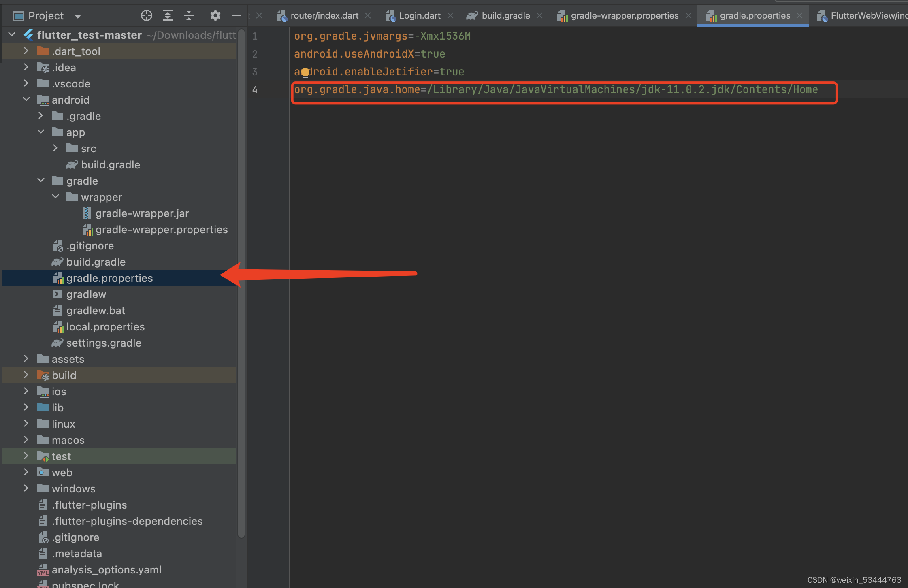The width and height of the screenshot is (908, 588).
Task: Expand the src folder under app
Action: [55, 148]
